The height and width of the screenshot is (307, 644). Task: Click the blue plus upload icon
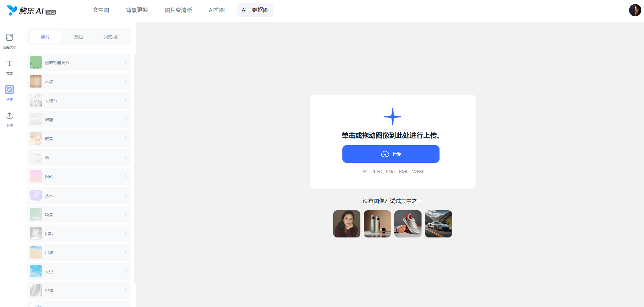[392, 117]
